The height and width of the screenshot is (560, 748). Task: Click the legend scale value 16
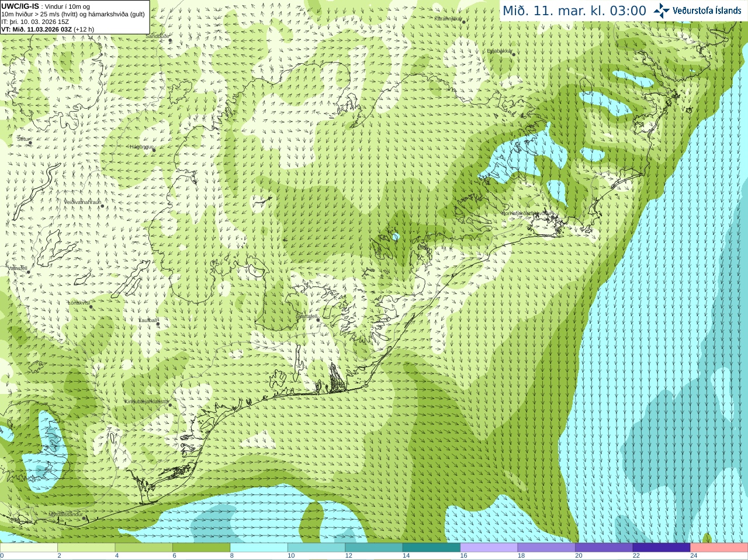pos(463,556)
